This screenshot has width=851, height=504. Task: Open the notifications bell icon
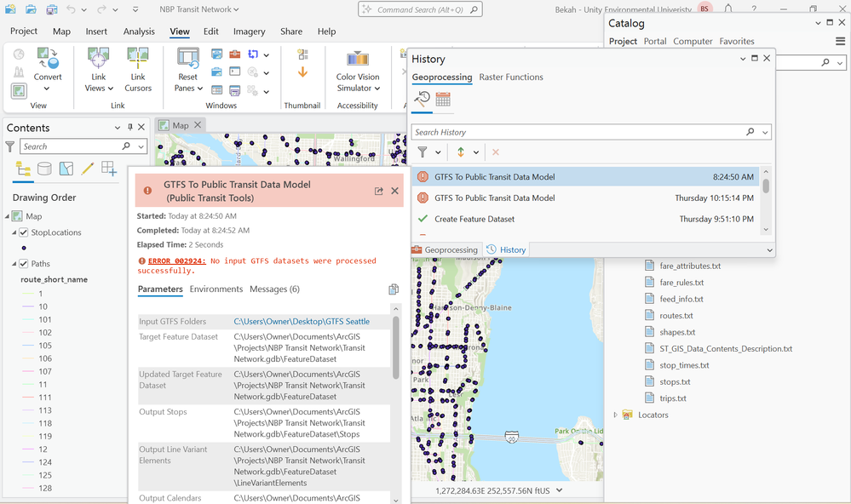727,9
